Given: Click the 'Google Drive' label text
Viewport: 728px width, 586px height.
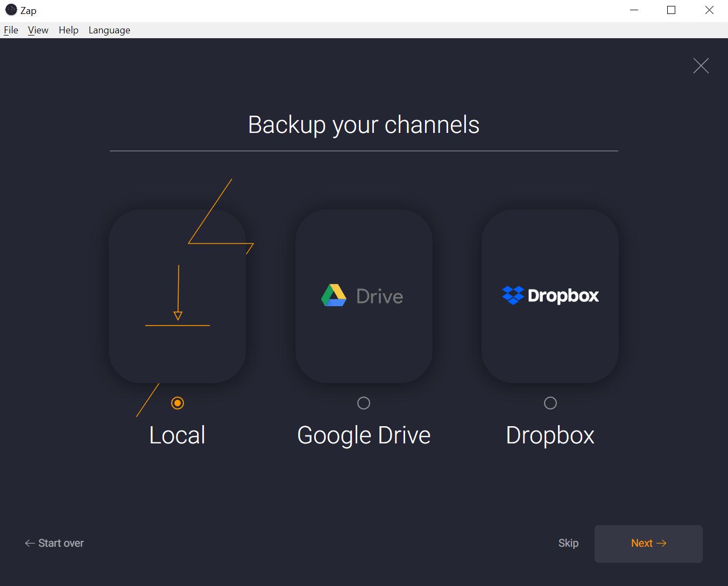Looking at the screenshot, I should coord(364,435).
